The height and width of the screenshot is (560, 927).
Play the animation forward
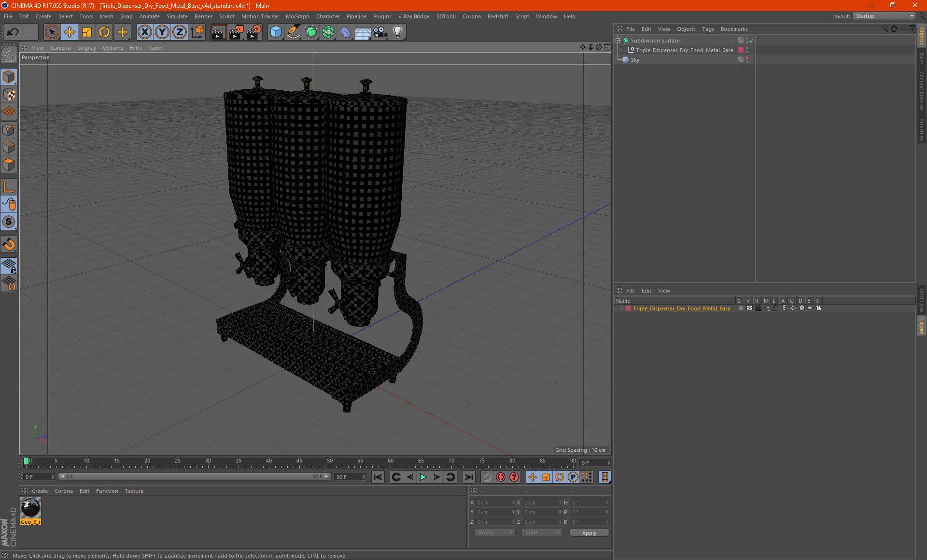coord(423,477)
